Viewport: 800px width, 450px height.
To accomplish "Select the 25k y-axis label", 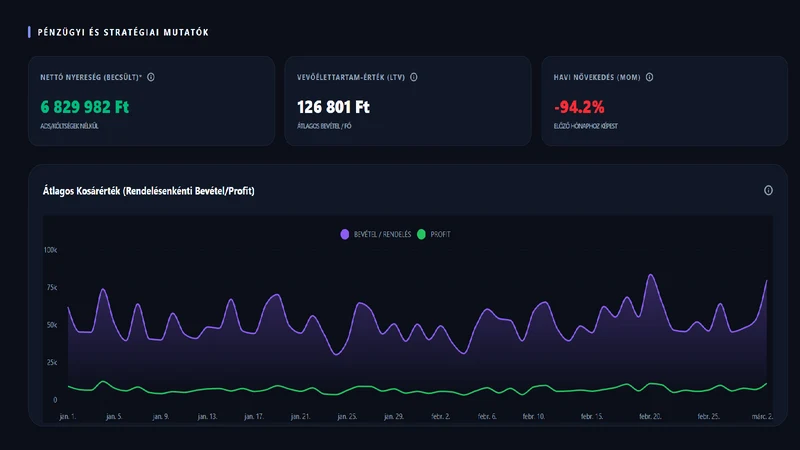I will pos(52,362).
